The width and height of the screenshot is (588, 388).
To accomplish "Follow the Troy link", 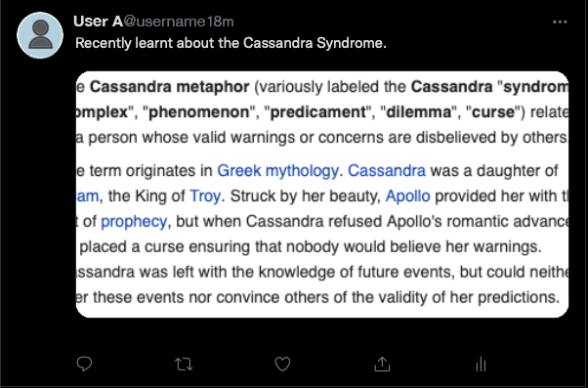I will 205,196.
